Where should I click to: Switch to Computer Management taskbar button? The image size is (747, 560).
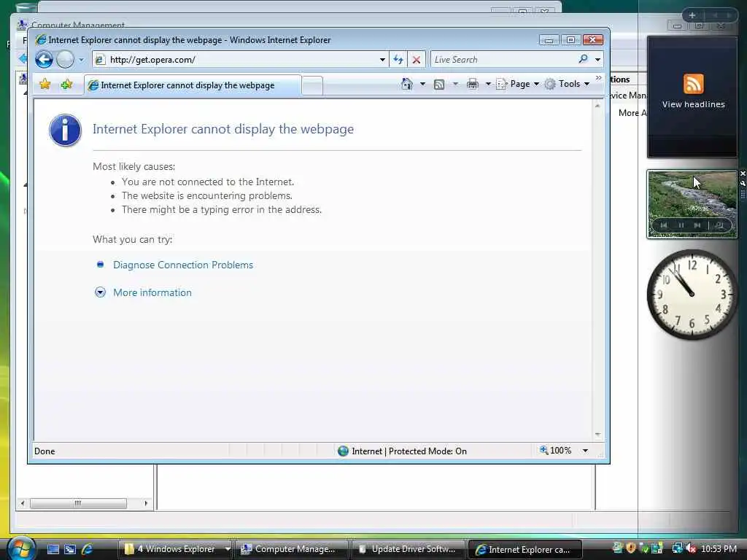click(292, 549)
